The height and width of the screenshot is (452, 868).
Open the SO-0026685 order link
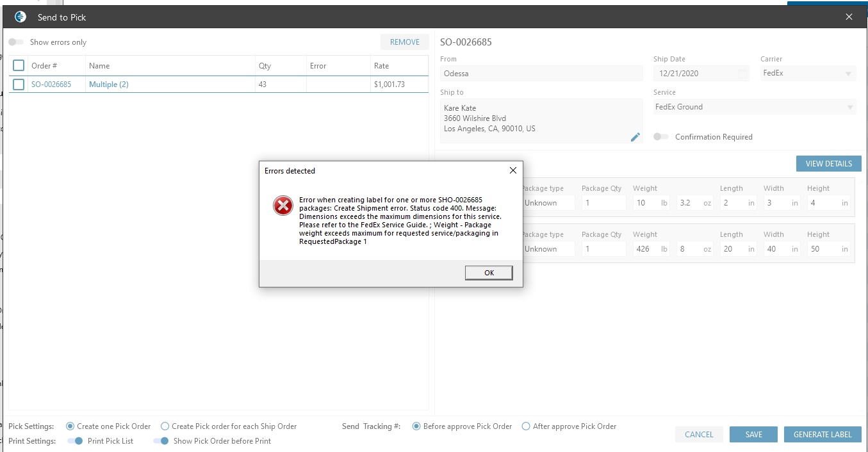tap(51, 85)
